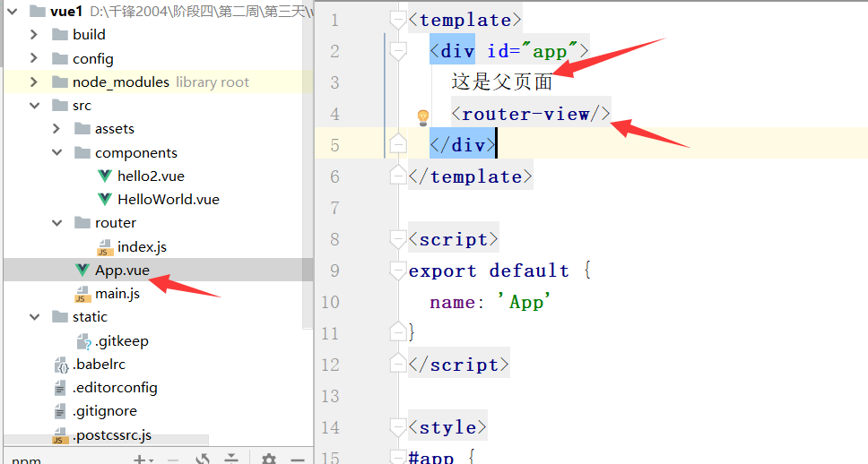Click the index.js JavaScript file icon

tap(105, 247)
